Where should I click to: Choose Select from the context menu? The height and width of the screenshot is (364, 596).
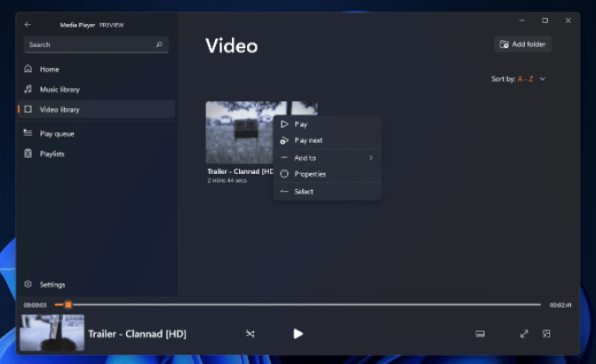[327, 192]
